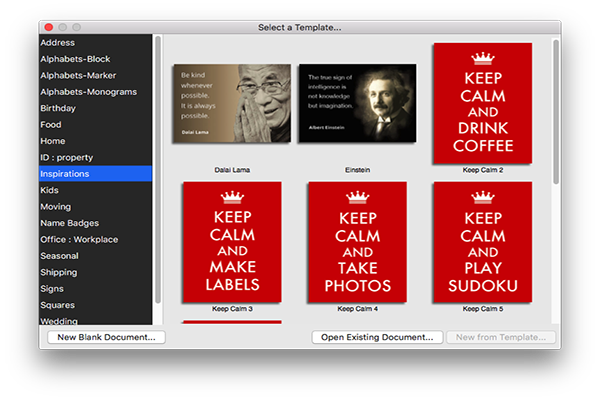Click the Keep Calm 3 label
600x400 pixels.
pyautogui.click(x=232, y=309)
